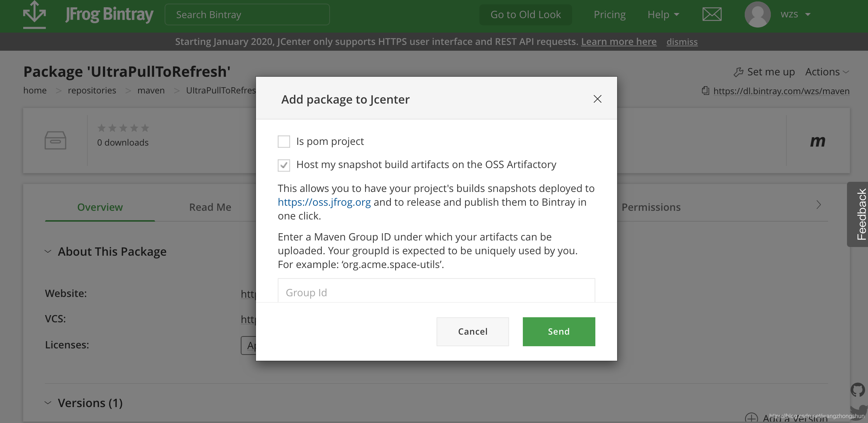Viewport: 868px width, 423px height.
Task: Open the Pricing menu item
Action: click(x=609, y=14)
